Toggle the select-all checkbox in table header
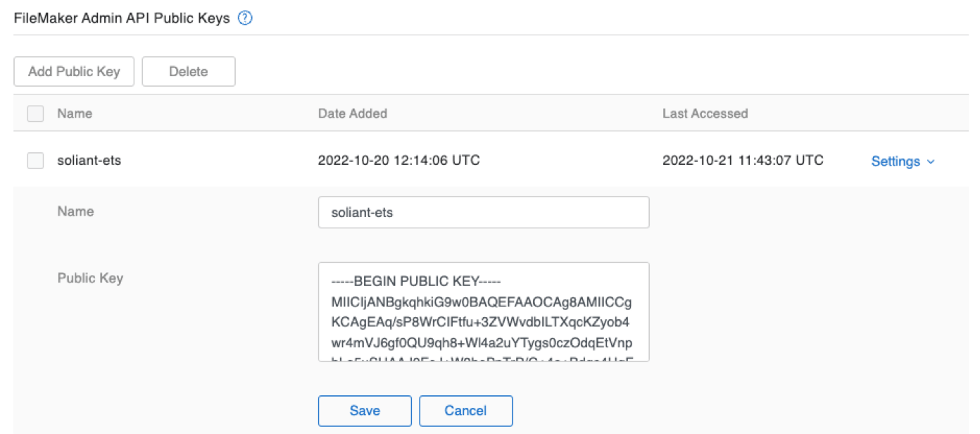Screen dimensions: 980x434 pyautogui.click(x=35, y=113)
